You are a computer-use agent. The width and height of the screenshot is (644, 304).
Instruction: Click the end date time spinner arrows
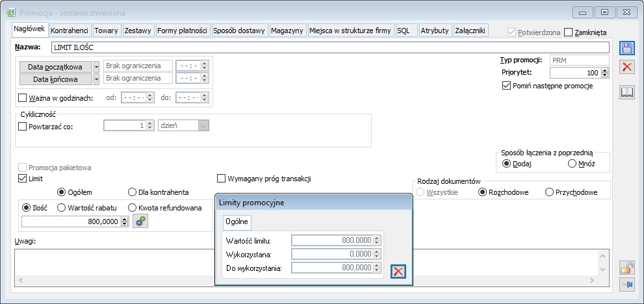coord(205,78)
